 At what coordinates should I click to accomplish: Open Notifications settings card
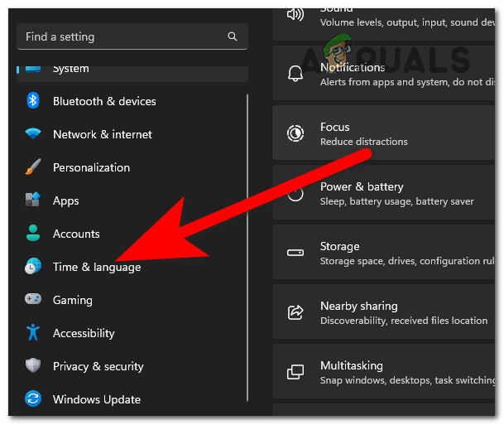point(383,73)
